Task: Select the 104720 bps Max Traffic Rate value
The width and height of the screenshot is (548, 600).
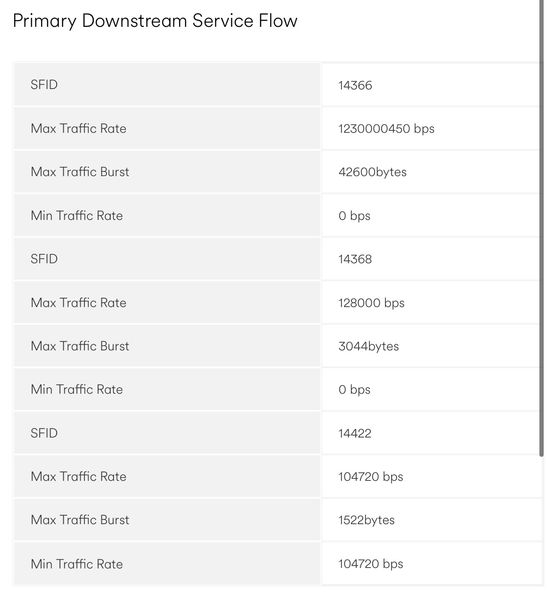Action: pyautogui.click(x=370, y=477)
